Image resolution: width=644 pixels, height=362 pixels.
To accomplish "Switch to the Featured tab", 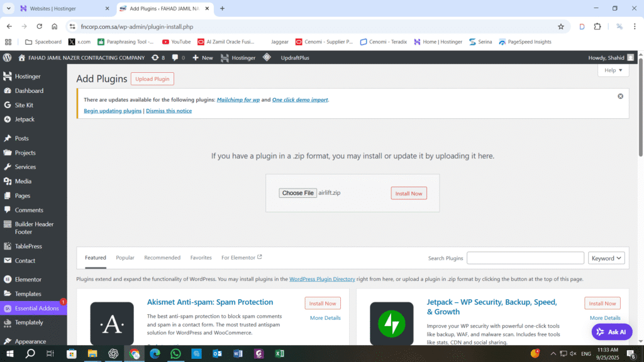I will (96, 258).
